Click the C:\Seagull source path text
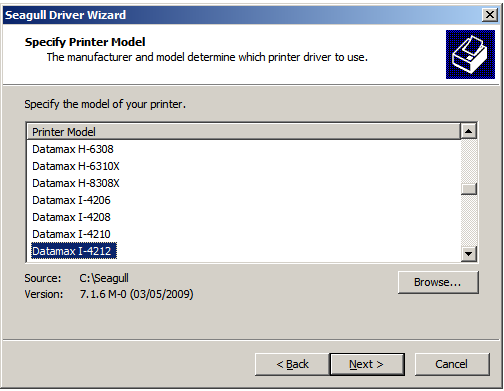Image resolution: width=504 pixels, height=391 pixels. pyautogui.click(x=104, y=278)
